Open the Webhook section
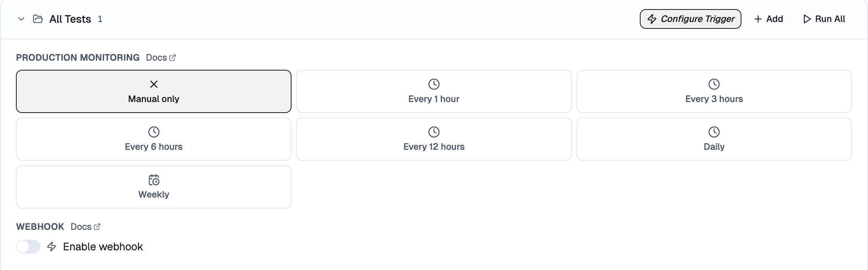 (40, 226)
